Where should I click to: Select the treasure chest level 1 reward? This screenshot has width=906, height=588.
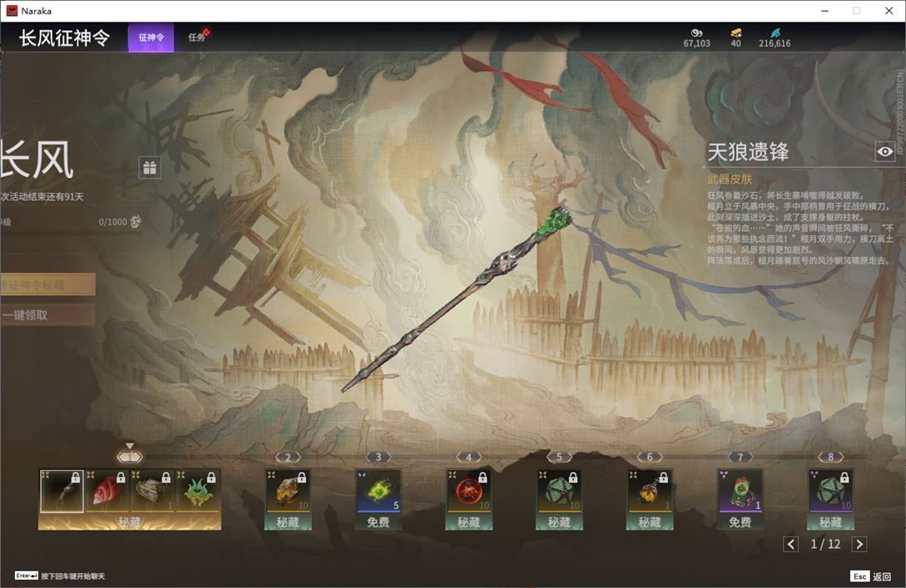(x=152, y=491)
